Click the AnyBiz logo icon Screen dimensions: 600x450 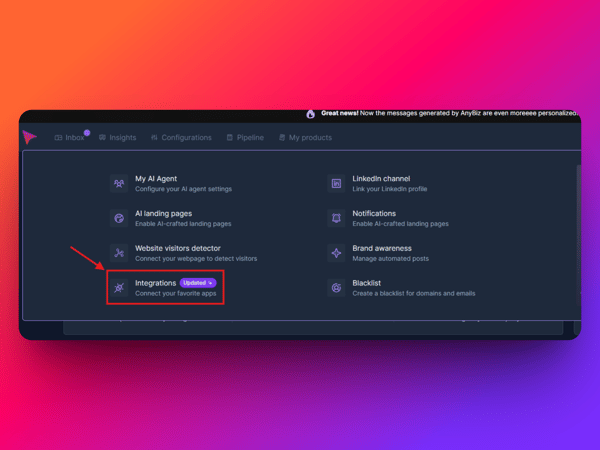click(x=32, y=137)
